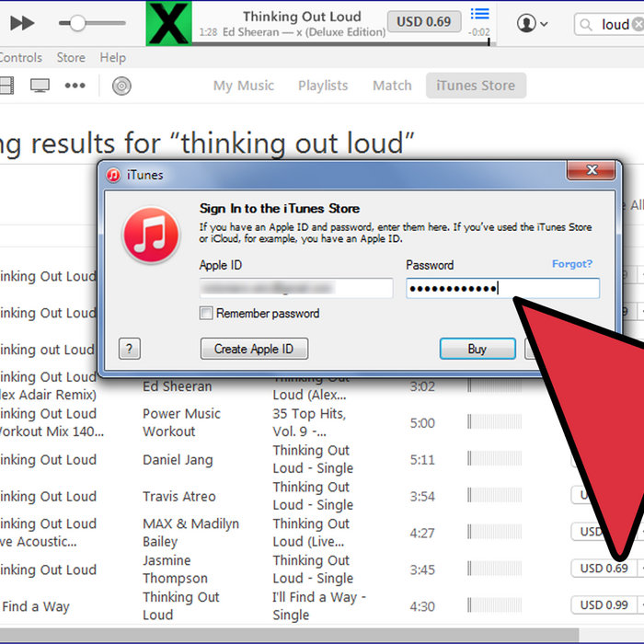Image resolution: width=644 pixels, height=644 pixels.
Task: Select the iTunes Store tab
Action: pos(476,86)
